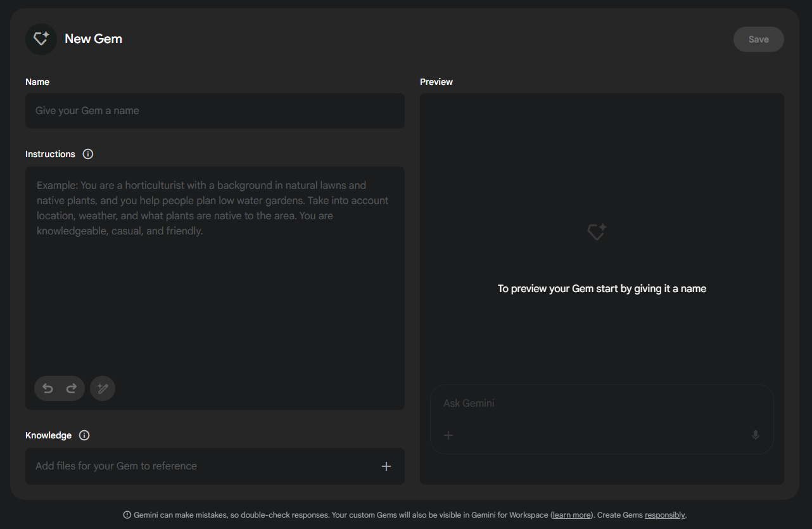812x529 pixels.
Task: Open the Instructions info tooltip icon
Action: point(88,154)
